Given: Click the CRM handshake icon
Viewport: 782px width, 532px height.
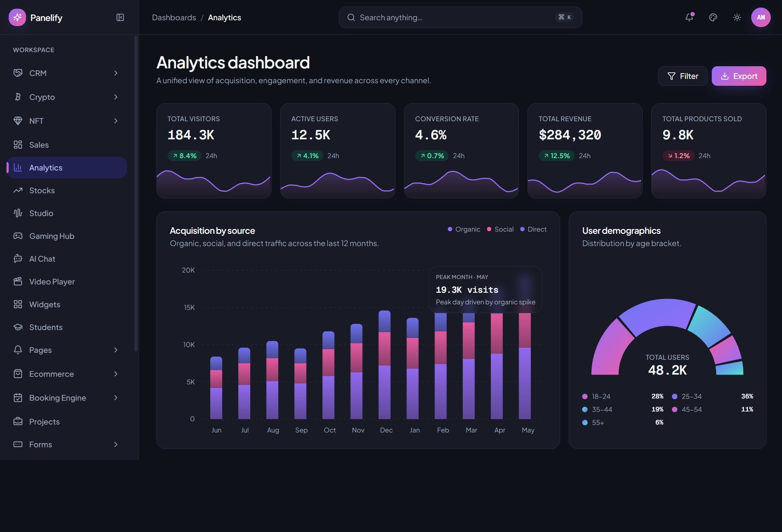Looking at the screenshot, I should pos(18,73).
